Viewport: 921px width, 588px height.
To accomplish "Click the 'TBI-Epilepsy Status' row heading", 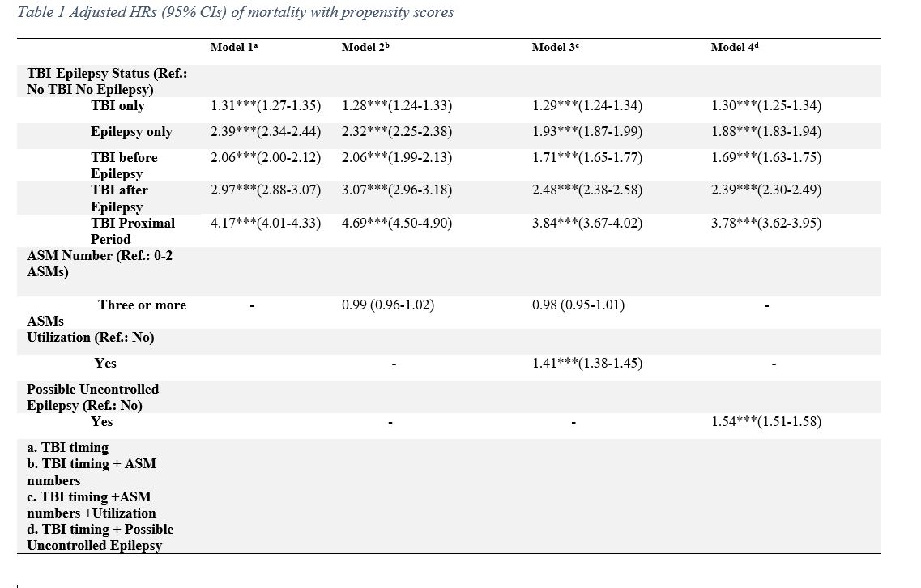I will pos(107,81).
